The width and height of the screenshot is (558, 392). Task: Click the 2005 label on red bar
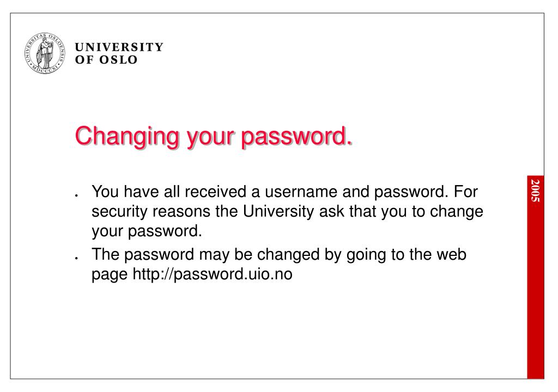point(535,191)
